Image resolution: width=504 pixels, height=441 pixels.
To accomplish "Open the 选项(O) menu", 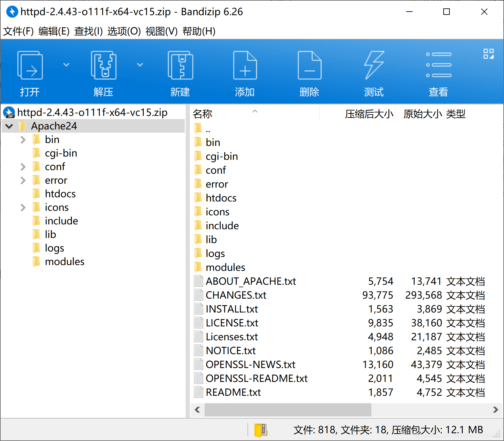I will click(124, 31).
